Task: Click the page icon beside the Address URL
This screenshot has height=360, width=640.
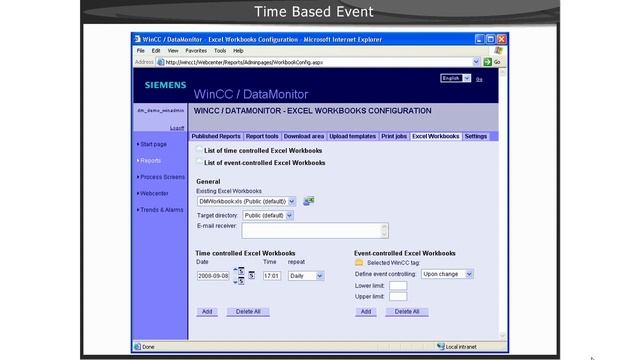Action: pos(161,62)
